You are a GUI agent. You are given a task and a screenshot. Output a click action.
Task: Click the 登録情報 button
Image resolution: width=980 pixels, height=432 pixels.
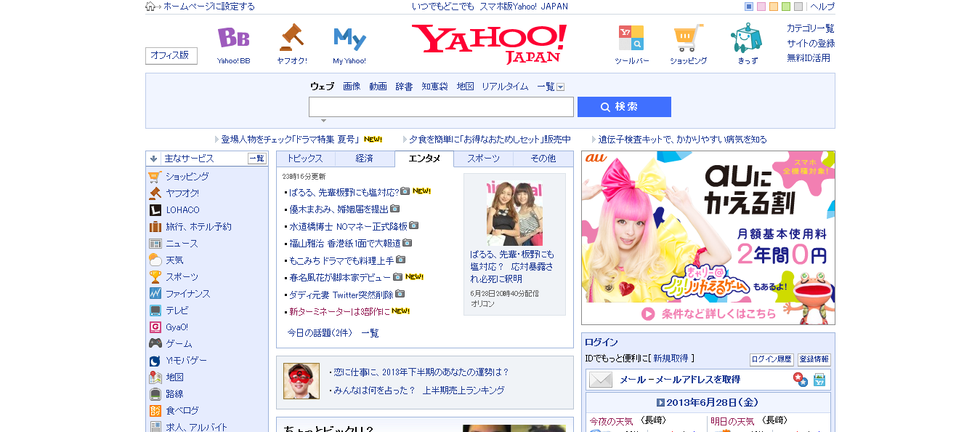pyautogui.click(x=814, y=359)
